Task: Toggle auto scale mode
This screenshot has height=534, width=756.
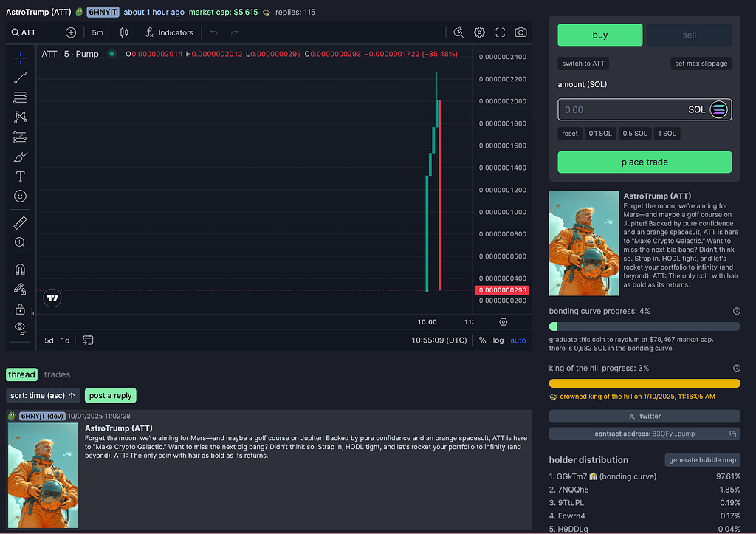Action: 518,340
